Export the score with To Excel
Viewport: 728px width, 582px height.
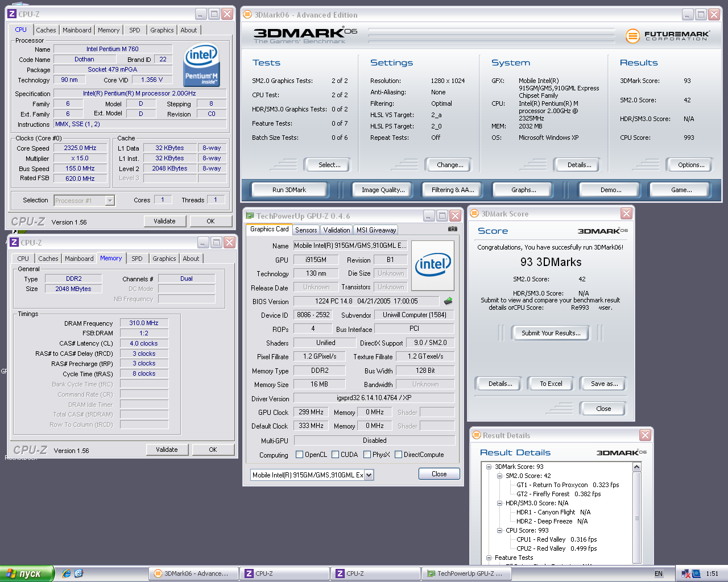(x=551, y=384)
